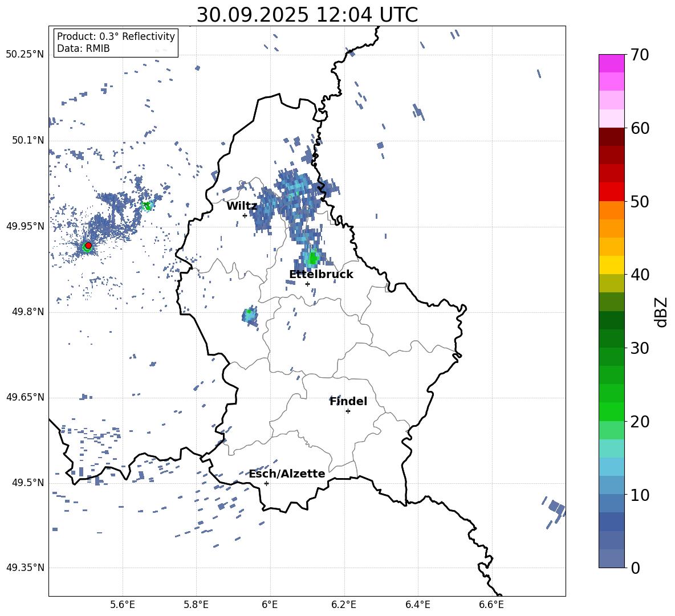The image size is (675, 616).
Task: Click the Esch/Alzette station cross marker
Action: (266, 483)
